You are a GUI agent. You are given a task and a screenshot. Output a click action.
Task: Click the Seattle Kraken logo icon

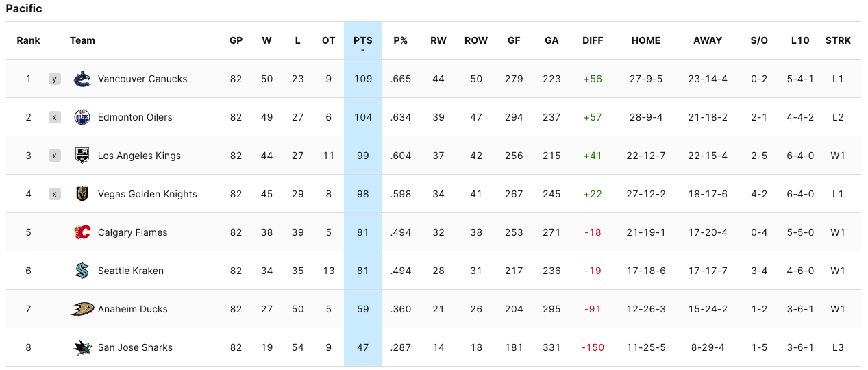click(x=82, y=271)
